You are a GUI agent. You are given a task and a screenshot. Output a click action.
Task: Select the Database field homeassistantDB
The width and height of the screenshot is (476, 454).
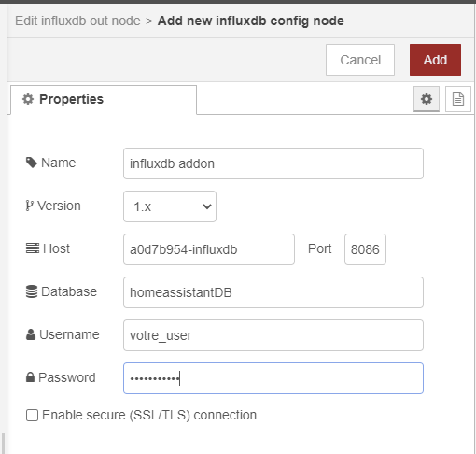click(273, 292)
